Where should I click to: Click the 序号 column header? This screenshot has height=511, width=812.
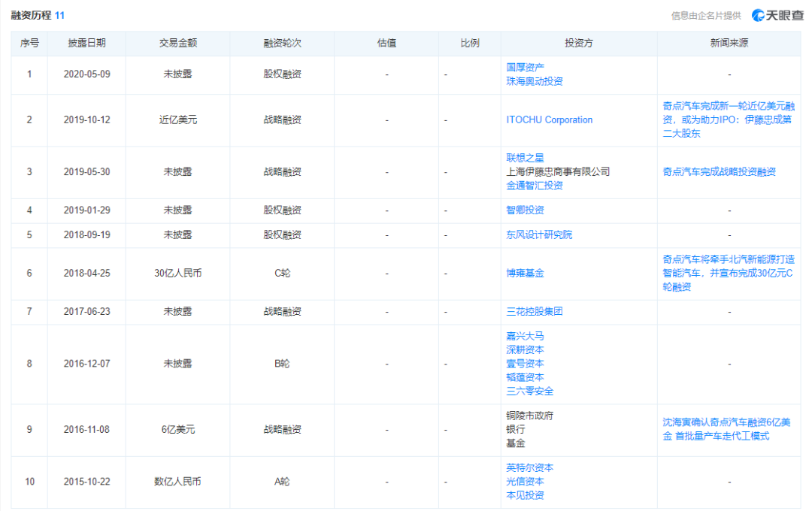(29, 43)
